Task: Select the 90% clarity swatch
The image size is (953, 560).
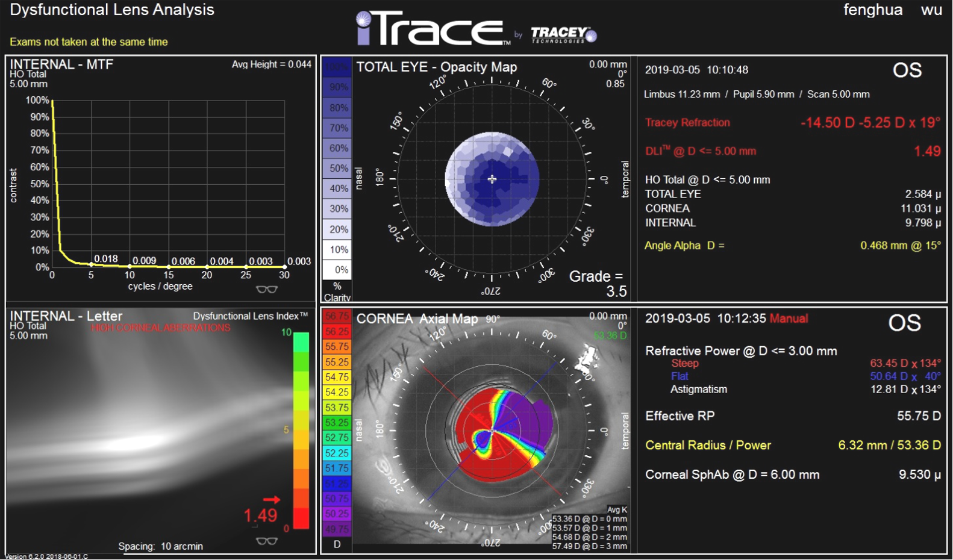Action: [x=337, y=87]
